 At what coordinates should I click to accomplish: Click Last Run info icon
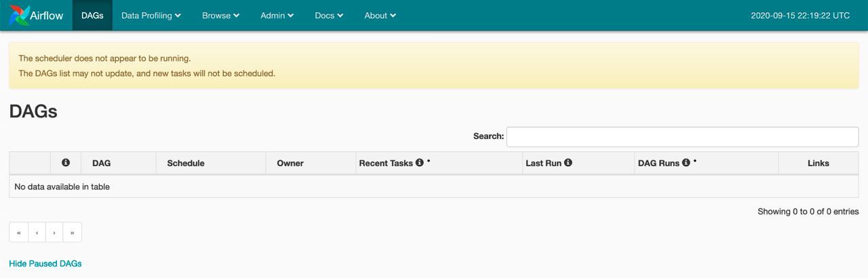(x=568, y=163)
